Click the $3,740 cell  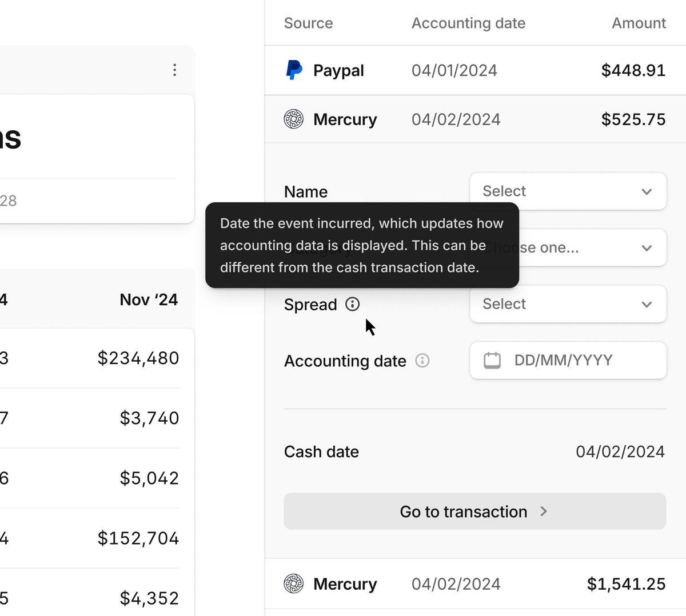point(149,418)
